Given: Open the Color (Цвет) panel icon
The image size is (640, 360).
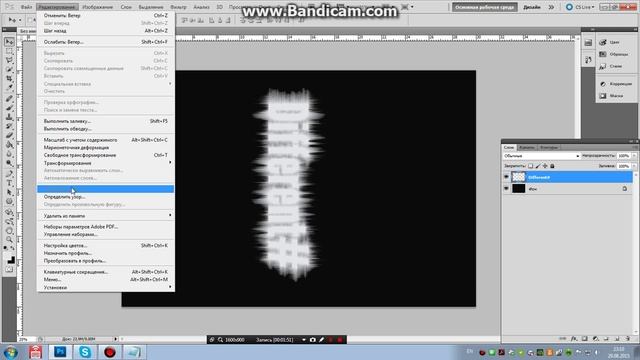Looking at the screenshot, I should coord(603,42).
